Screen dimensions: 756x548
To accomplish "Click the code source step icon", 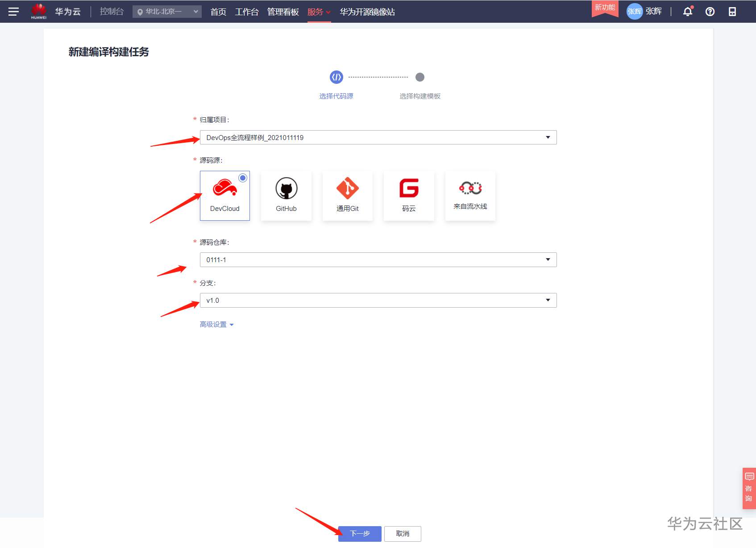I will point(336,77).
